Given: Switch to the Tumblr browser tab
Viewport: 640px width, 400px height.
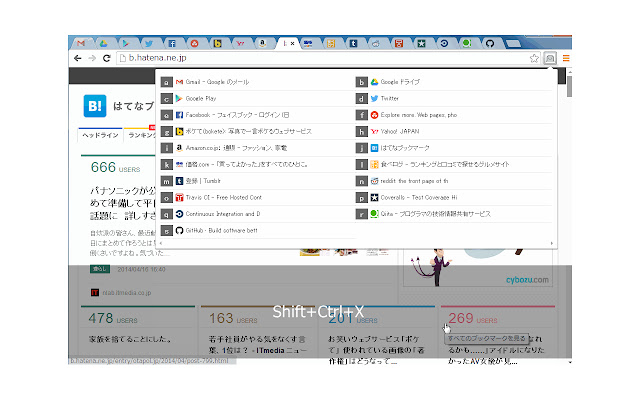Looking at the screenshot, I should 353,43.
